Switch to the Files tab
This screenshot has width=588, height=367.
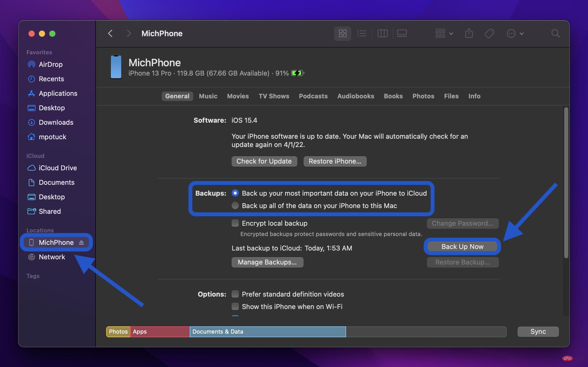pyautogui.click(x=451, y=96)
